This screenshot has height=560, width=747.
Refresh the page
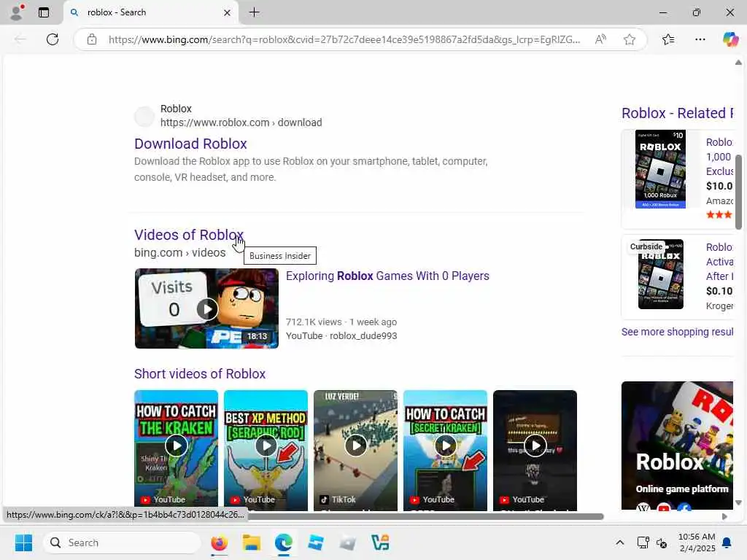tap(53, 39)
